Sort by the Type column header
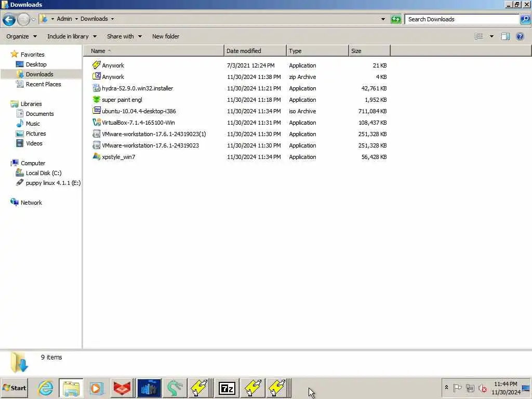 (317, 51)
